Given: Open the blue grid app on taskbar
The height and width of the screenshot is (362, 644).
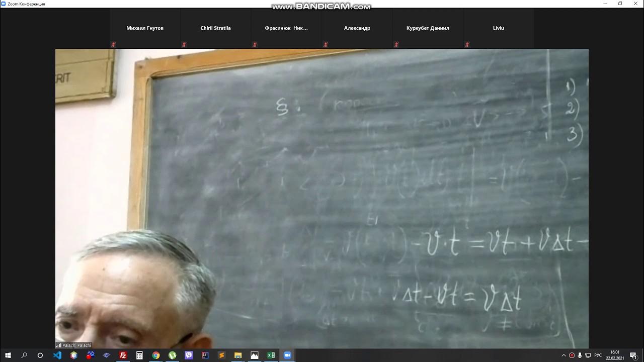Looking at the screenshot, I should point(107,355).
